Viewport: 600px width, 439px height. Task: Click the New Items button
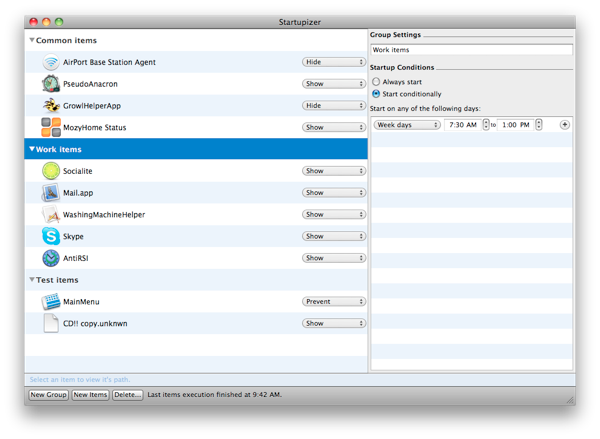coord(90,395)
